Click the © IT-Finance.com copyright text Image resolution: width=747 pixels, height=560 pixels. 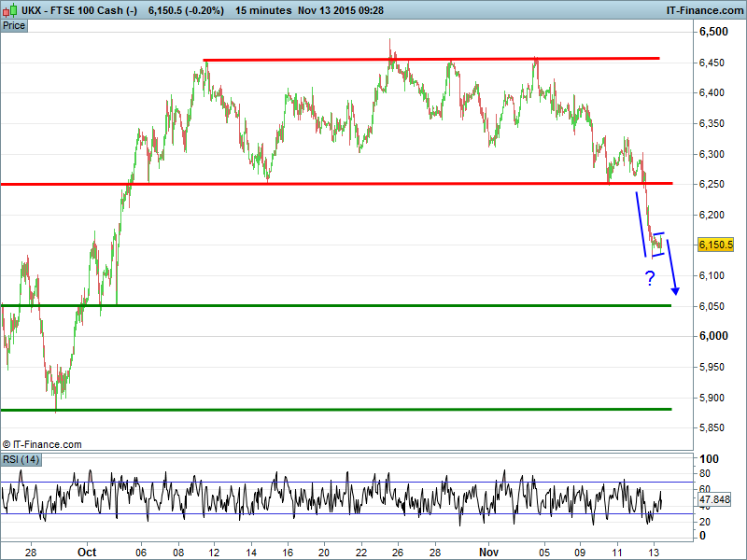click(x=42, y=445)
